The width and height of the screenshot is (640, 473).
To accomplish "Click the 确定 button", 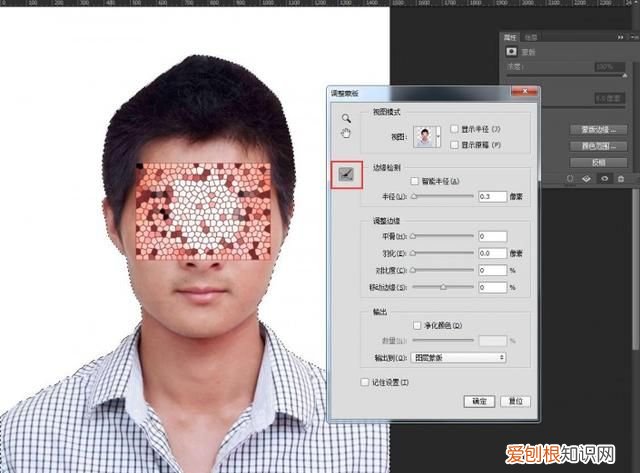I will click(479, 401).
